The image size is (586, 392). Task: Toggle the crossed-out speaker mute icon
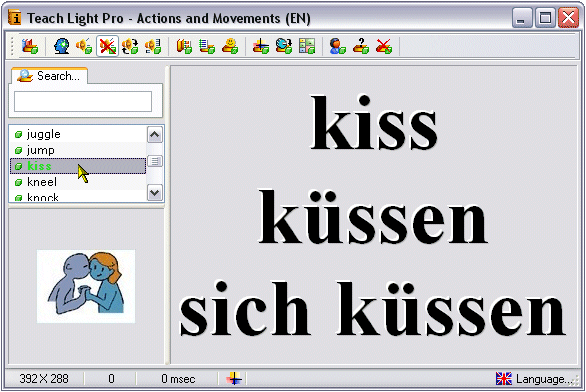click(x=107, y=46)
